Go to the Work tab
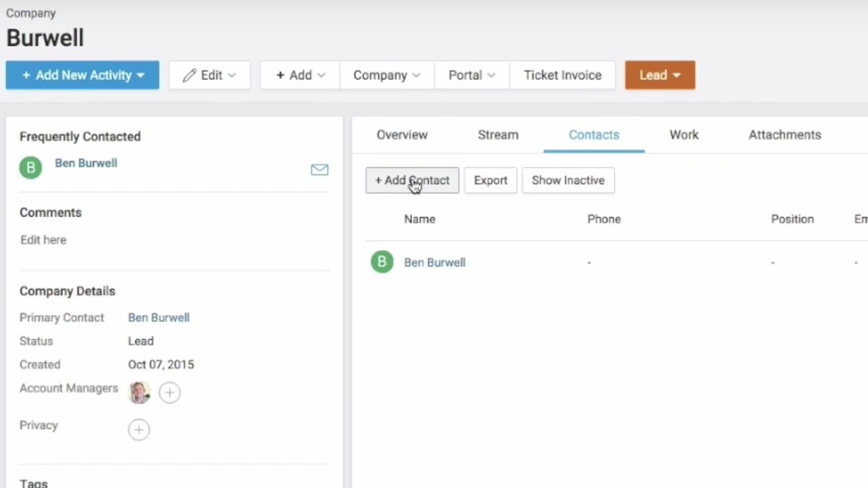Image resolution: width=868 pixels, height=488 pixels. pyautogui.click(x=684, y=135)
